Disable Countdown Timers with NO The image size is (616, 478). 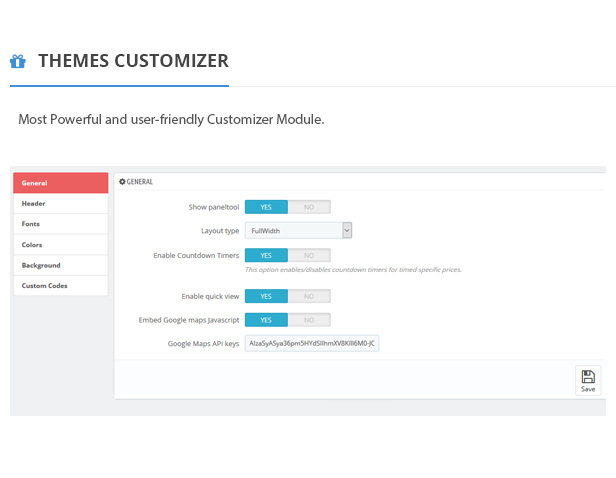pos(309,255)
